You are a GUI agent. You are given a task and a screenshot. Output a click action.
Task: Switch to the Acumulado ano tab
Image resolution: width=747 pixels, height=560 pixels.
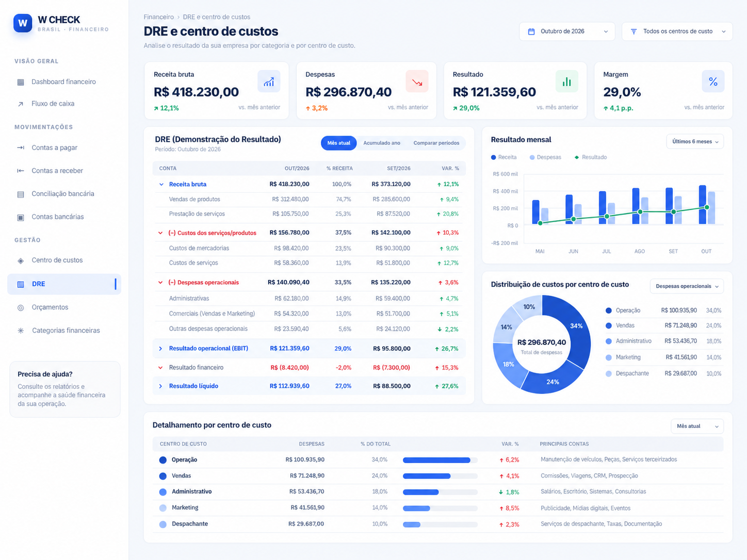coord(382,143)
